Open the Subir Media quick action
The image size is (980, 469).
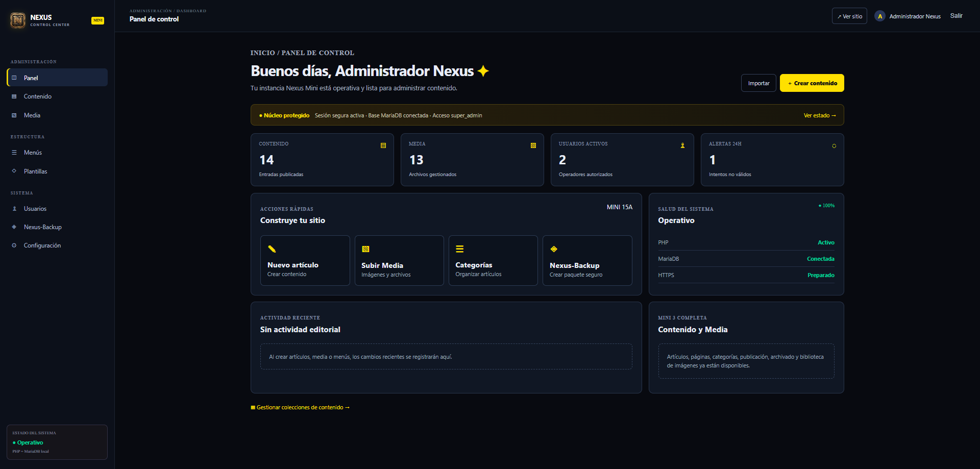pos(399,260)
